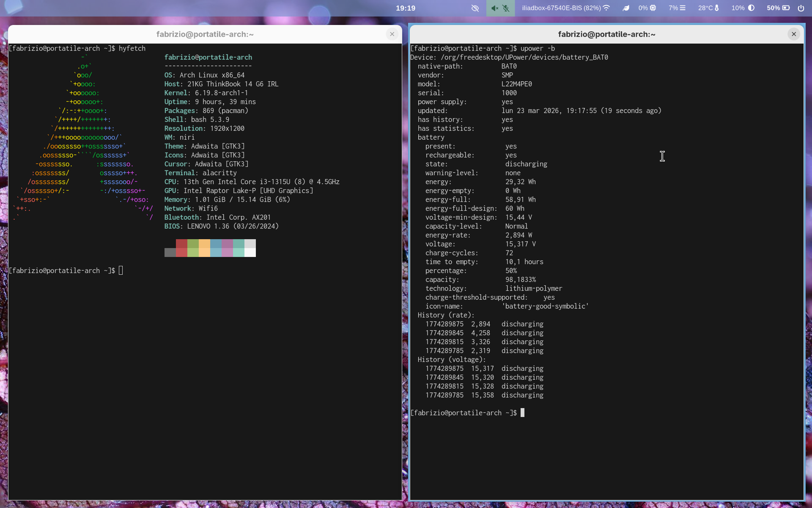Open the power button menu
The image size is (812, 508).
(x=801, y=8)
